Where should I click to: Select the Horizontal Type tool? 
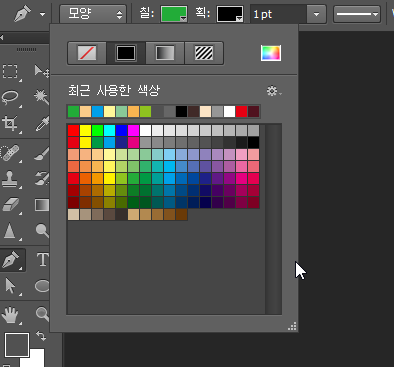43,260
